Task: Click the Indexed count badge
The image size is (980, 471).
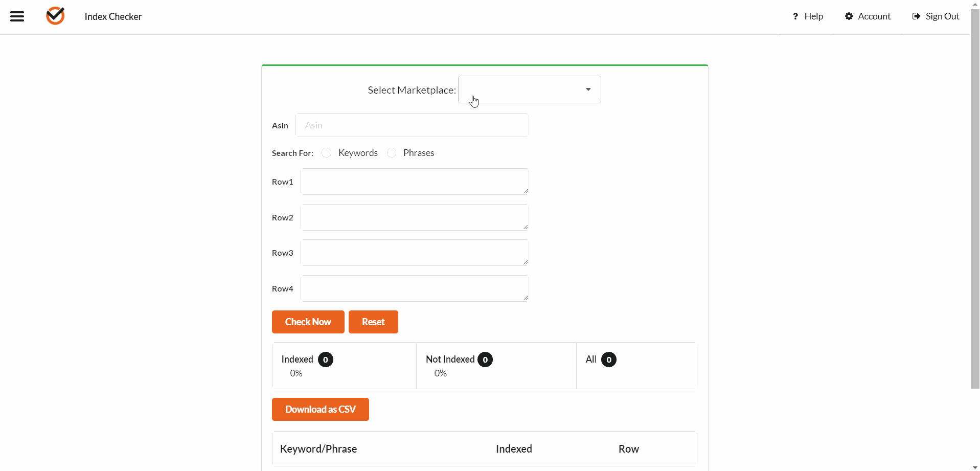Action: tap(326, 360)
